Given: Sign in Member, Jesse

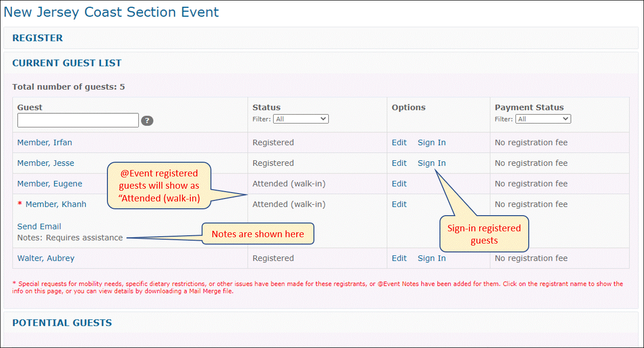Looking at the screenshot, I should click(x=432, y=163).
